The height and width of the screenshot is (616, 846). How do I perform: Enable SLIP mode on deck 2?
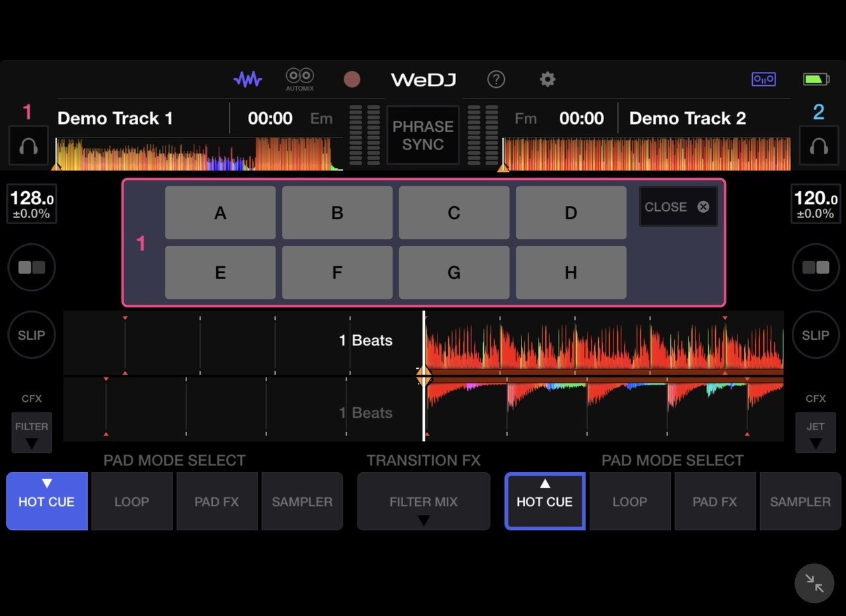click(815, 335)
